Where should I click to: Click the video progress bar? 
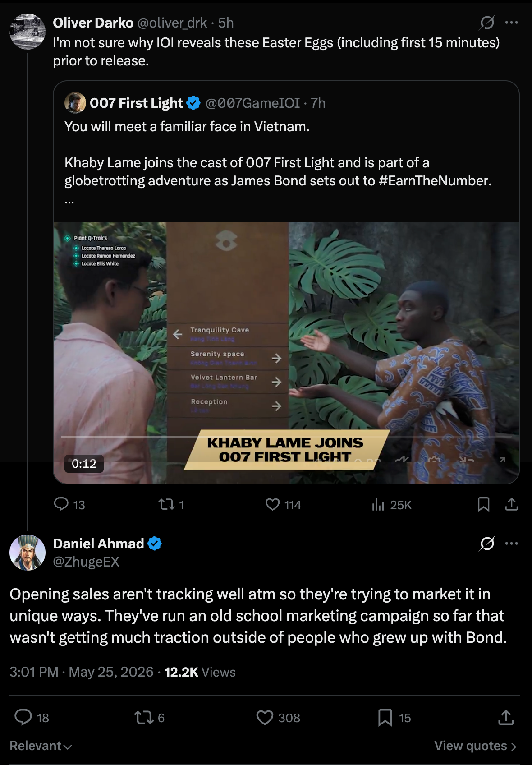coord(286,437)
